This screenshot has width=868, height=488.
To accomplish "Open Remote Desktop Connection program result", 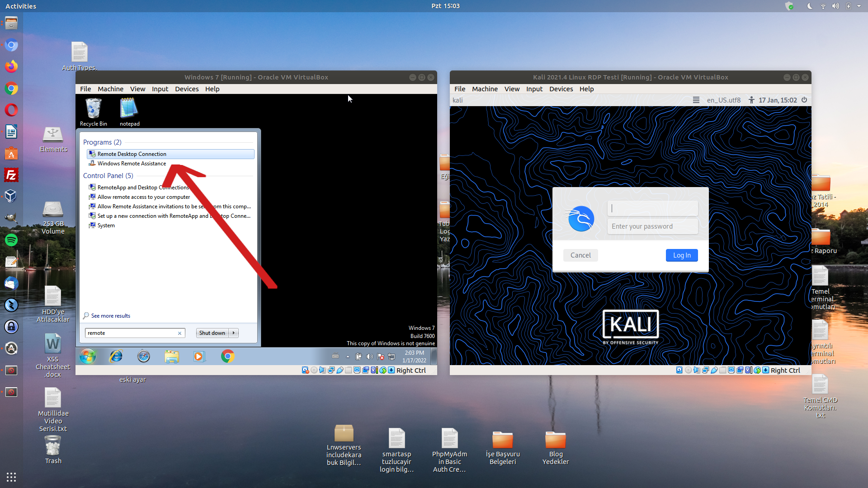I will (132, 154).
